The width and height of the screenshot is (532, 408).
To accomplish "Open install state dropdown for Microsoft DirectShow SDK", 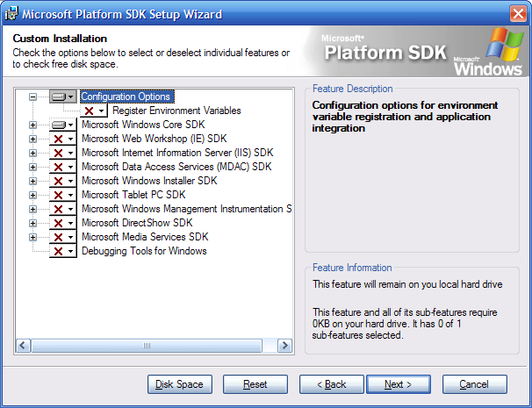I will (70, 223).
